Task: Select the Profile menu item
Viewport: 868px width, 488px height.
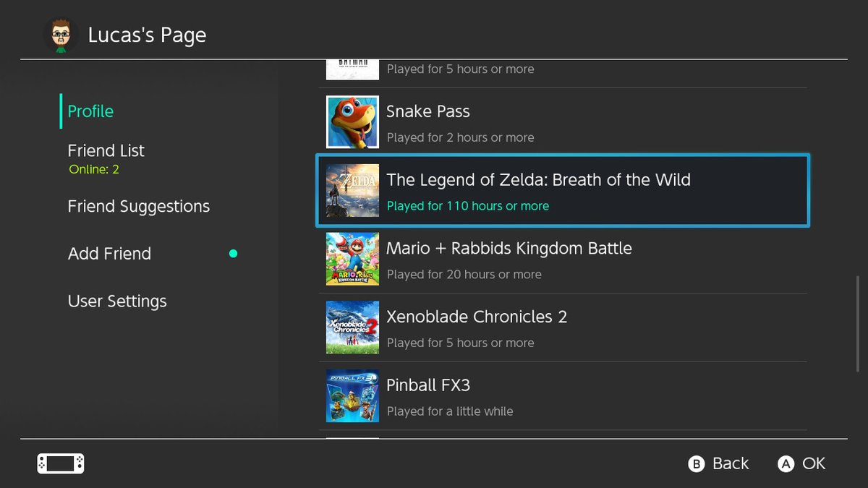Action: [90, 111]
